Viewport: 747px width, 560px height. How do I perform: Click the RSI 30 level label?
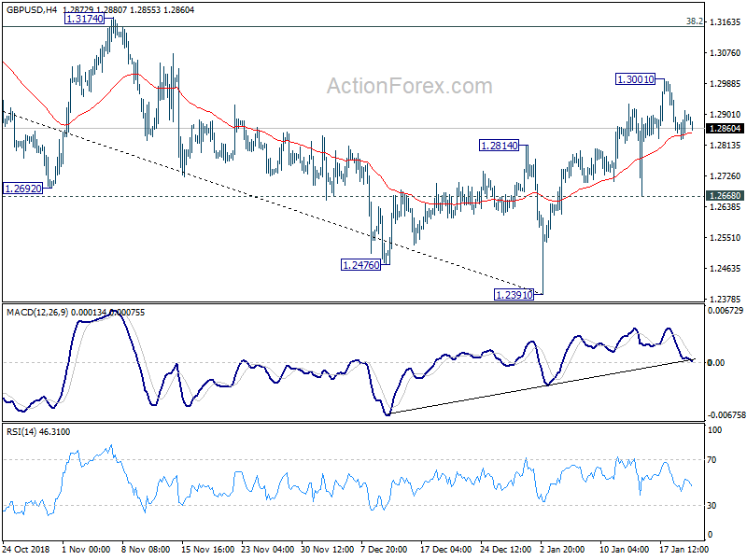click(x=712, y=506)
